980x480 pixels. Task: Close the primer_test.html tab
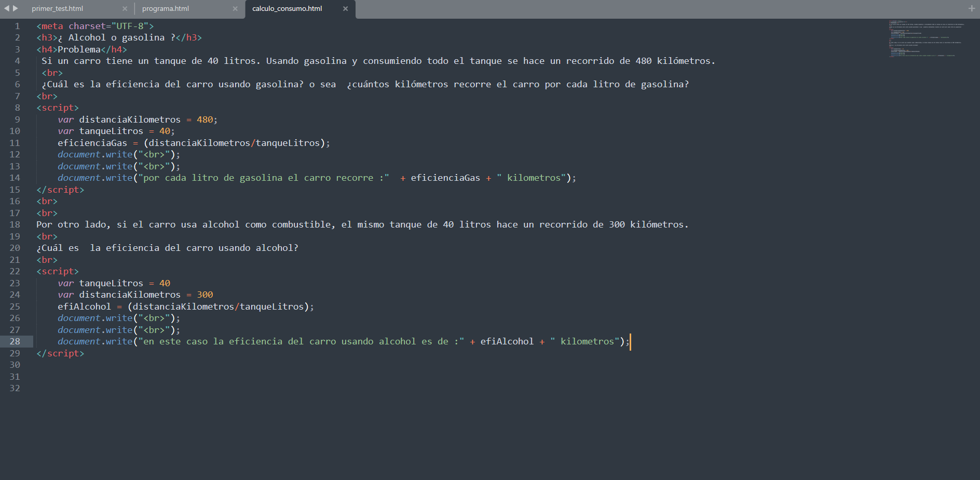(x=125, y=9)
